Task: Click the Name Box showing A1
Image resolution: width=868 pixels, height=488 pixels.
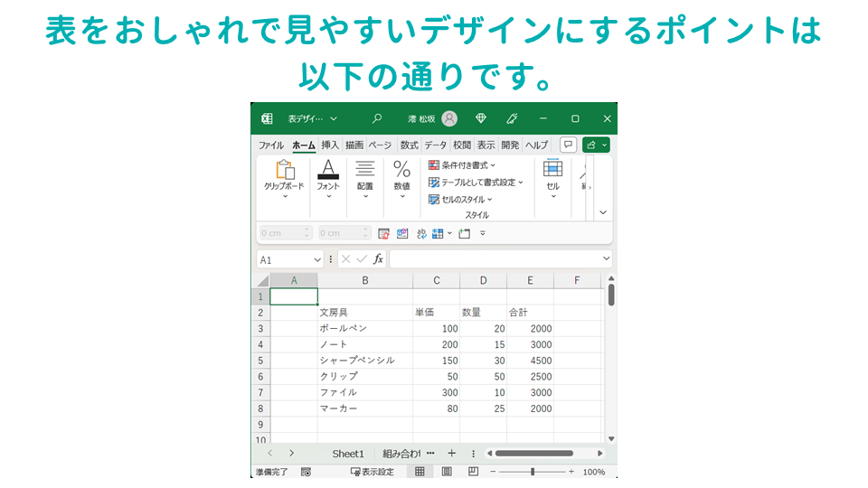Action: [290, 259]
